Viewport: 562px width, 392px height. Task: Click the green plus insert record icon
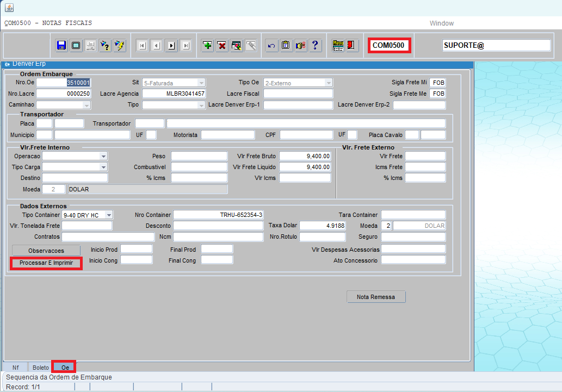[207, 46]
